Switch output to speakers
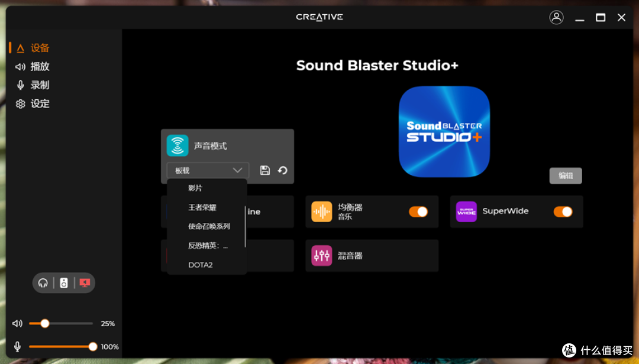 [x=63, y=282]
